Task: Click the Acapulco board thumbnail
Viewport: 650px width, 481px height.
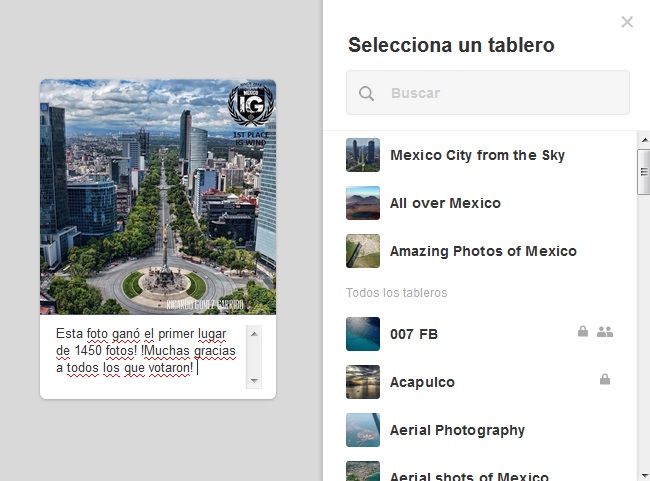Action: click(363, 382)
